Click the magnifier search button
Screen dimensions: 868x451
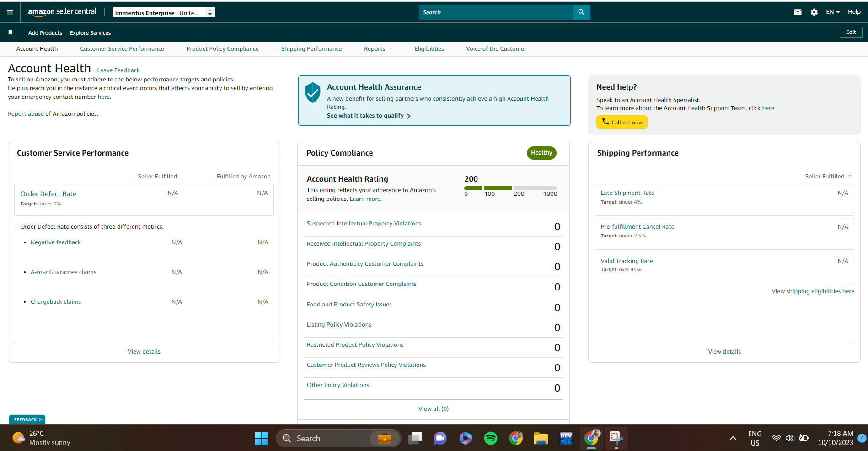click(581, 12)
